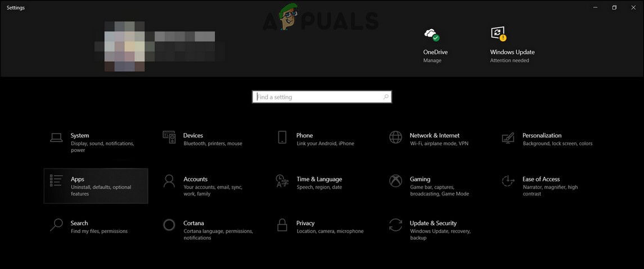
Task: Click the pixelated user profile picture
Action: click(125, 46)
